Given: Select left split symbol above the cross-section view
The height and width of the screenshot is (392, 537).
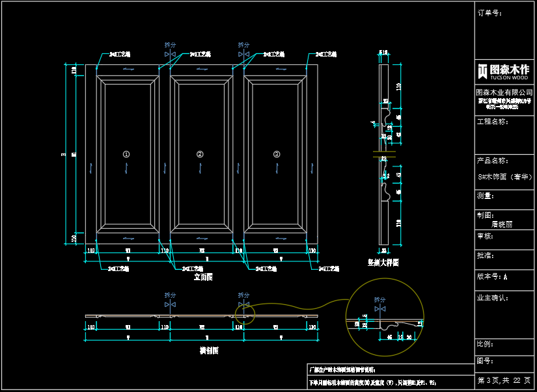Looking at the screenshot, I should point(170,304).
